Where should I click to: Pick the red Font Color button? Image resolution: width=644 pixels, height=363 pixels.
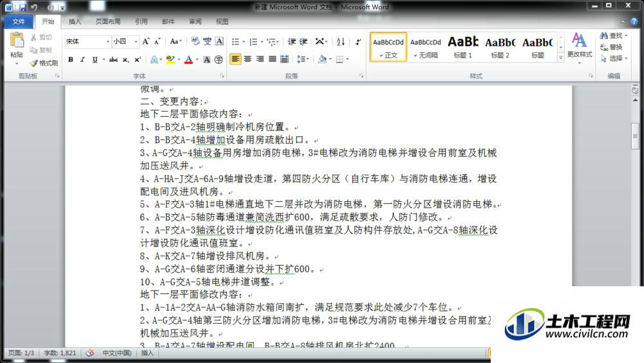189,59
